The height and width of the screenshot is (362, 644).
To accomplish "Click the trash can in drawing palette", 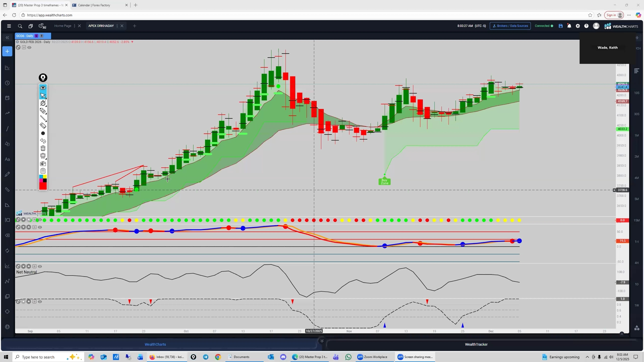I will pyautogui.click(x=43, y=148).
